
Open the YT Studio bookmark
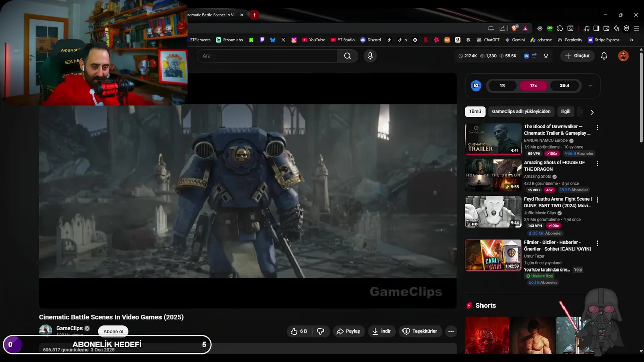343,40
